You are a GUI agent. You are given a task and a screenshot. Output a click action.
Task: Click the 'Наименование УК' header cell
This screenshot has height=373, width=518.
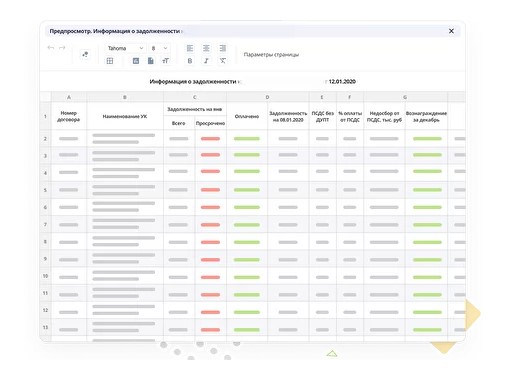click(125, 116)
